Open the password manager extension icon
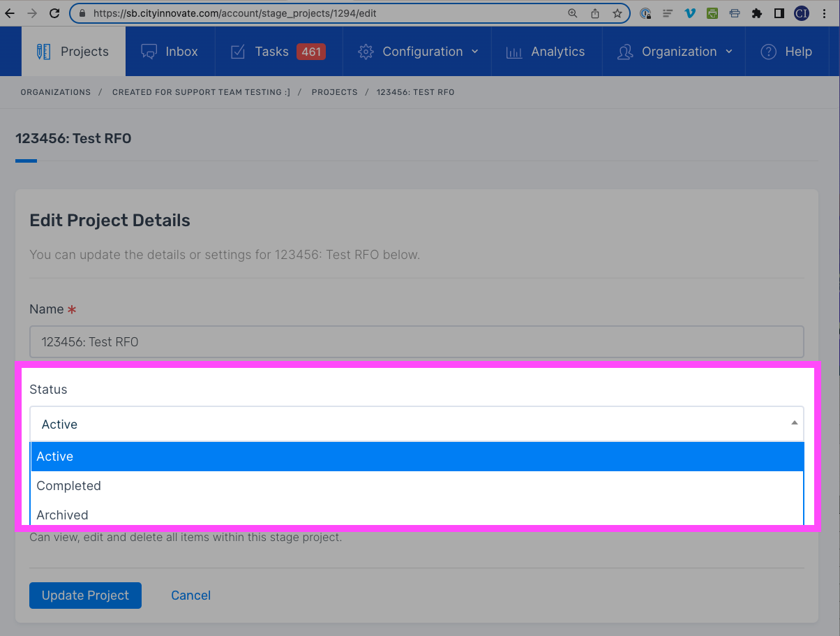The height and width of the screenshot is (636, 840). click(x=646, y=13)
